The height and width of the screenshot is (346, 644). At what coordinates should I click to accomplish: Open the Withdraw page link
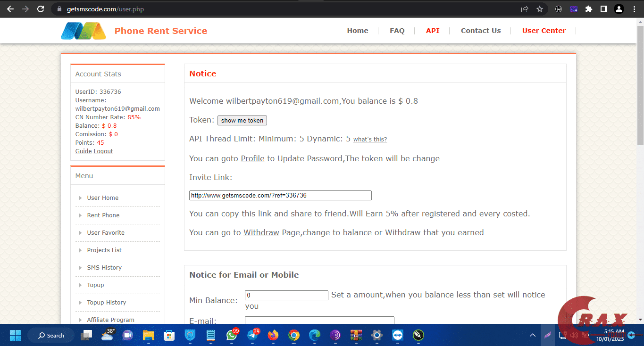pos(261,232)
